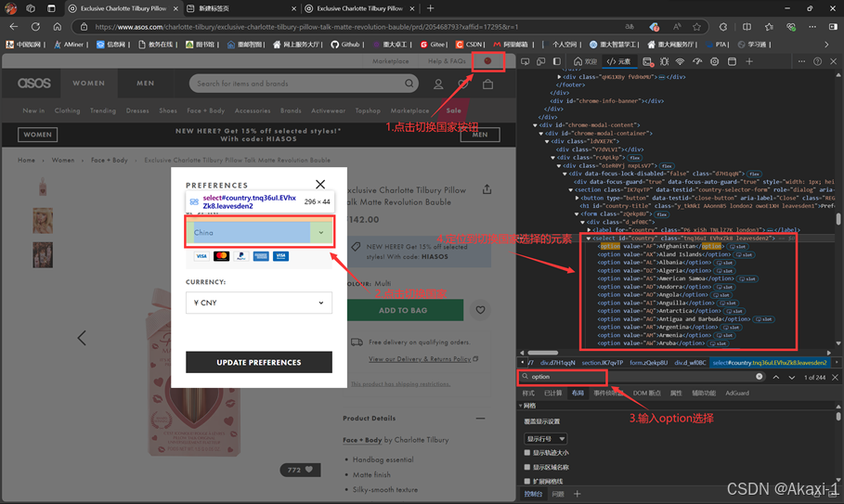This screenshot has width=844, height=504.
Task: Click the browser refresh icon
Action: [x=35, y=26]
